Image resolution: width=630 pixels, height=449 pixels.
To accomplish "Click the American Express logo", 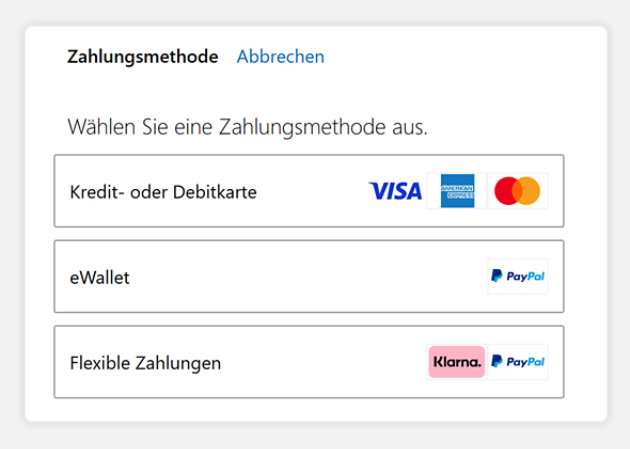I will (457, 191).
